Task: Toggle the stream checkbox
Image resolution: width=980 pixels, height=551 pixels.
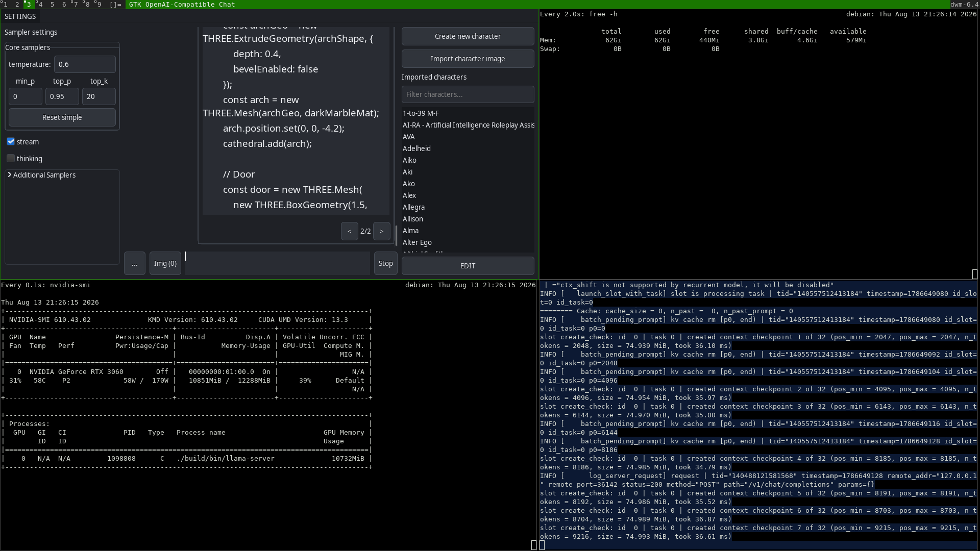Action: pyautogui.click(x=11, y=141)
